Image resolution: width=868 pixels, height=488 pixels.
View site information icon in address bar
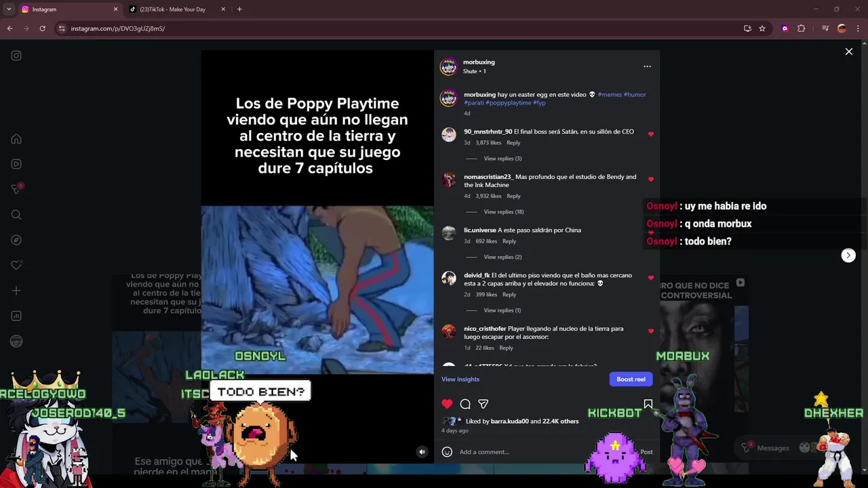coord(62,28)
